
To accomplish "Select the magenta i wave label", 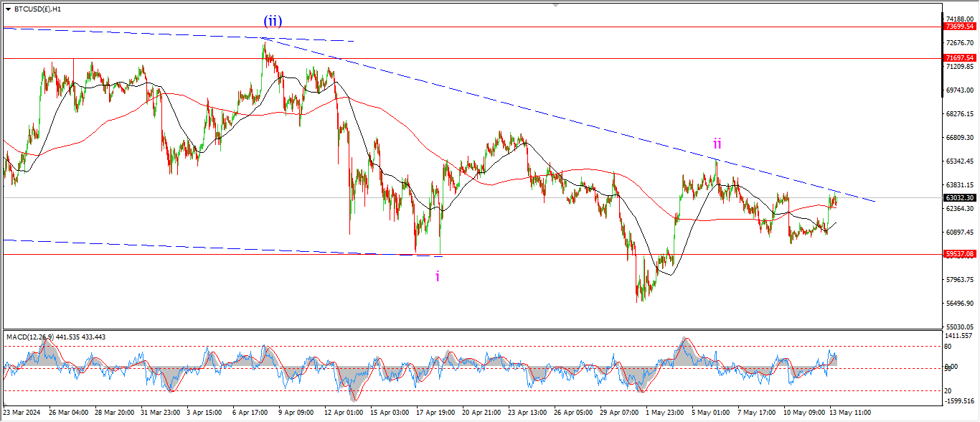I will coord(438,275).
